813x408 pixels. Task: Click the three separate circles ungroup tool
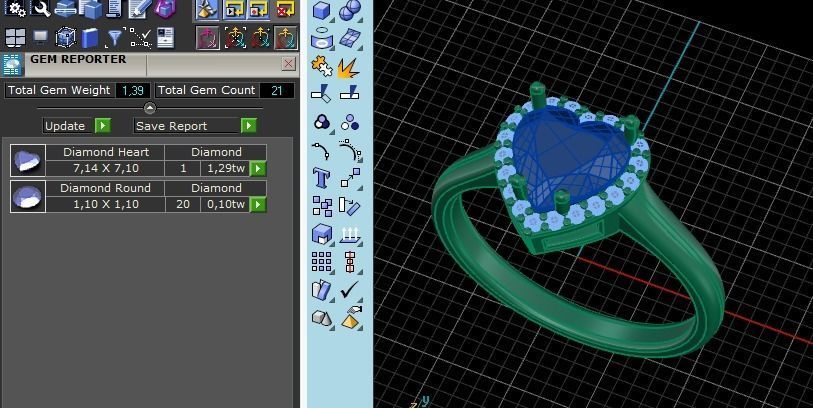click(x=350, y=122)
